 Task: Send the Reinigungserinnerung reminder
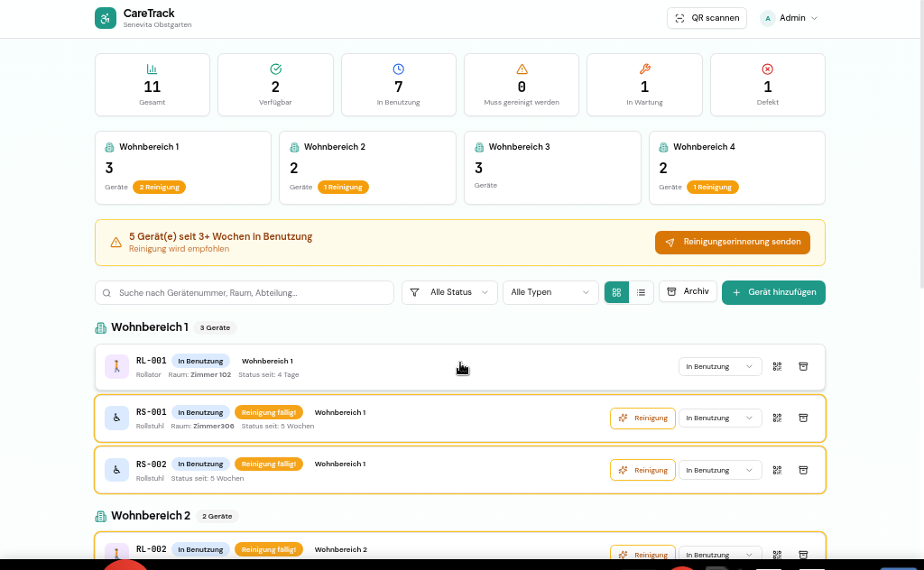pos(733,242)
